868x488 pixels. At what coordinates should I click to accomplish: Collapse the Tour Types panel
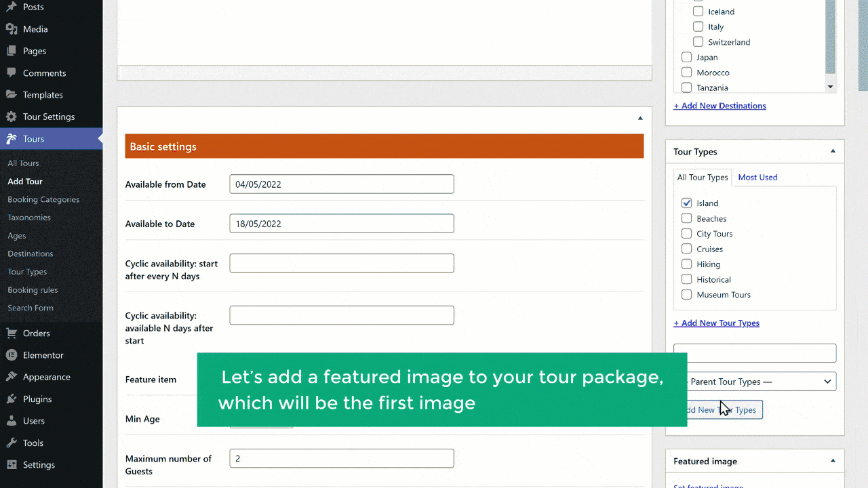click(x=833, y=151)
